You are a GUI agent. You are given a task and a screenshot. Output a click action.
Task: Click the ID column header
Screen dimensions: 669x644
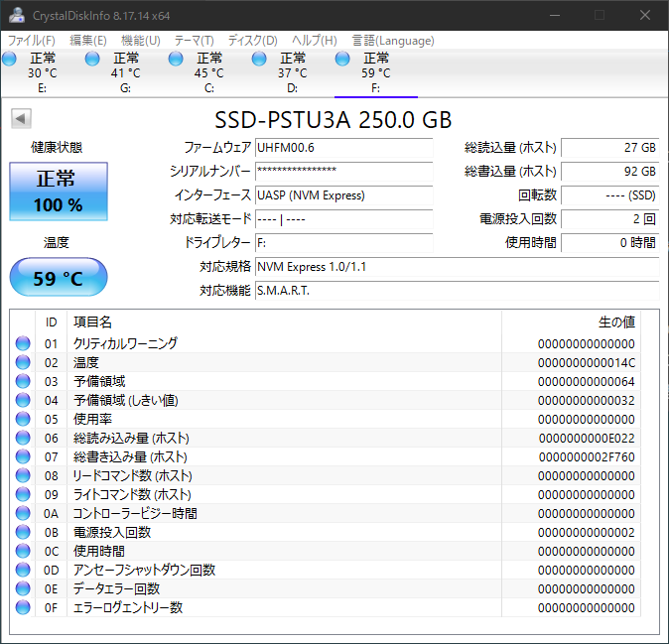click(x=52, y=322)
